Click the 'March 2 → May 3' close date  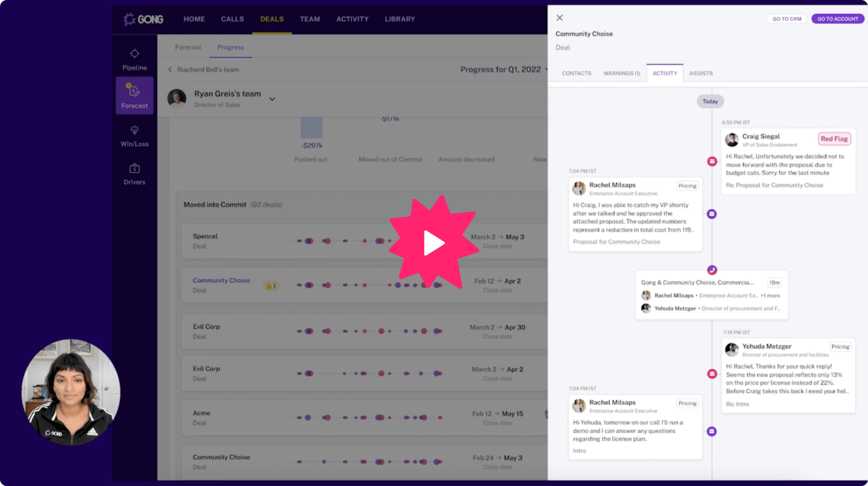(497, 237)
